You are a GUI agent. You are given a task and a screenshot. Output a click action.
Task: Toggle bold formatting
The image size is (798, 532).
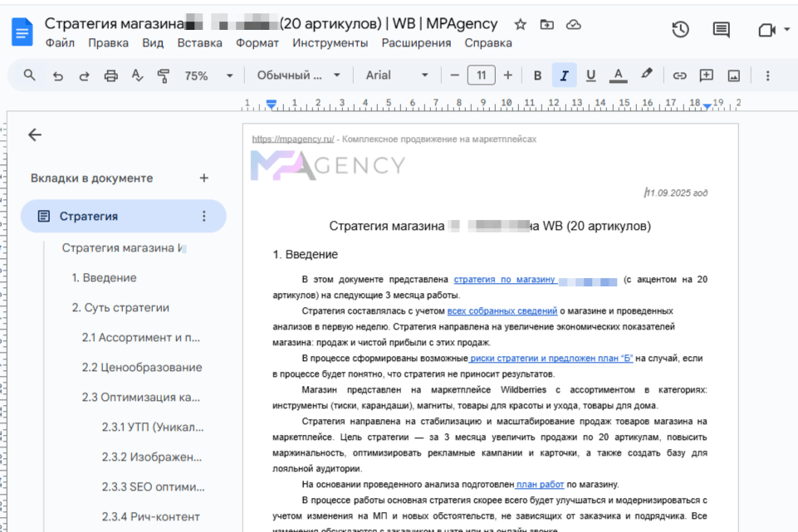(x=537, y=76)
